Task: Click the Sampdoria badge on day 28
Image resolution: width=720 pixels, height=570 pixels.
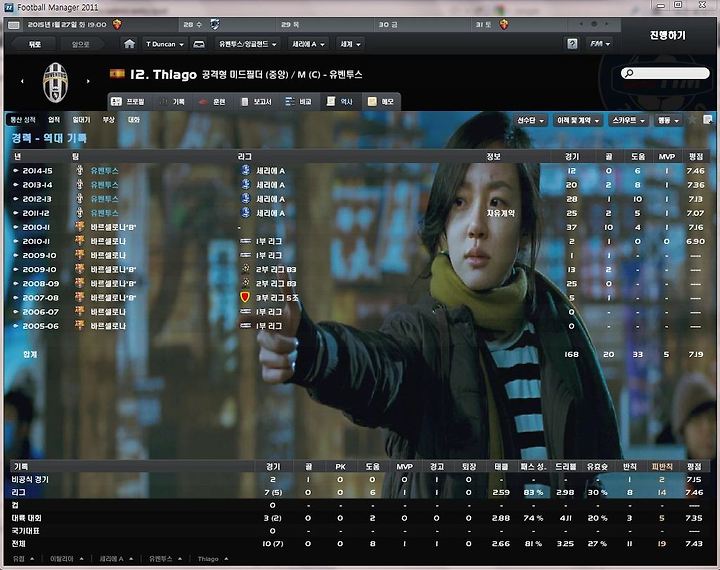Action: point(214,24)
